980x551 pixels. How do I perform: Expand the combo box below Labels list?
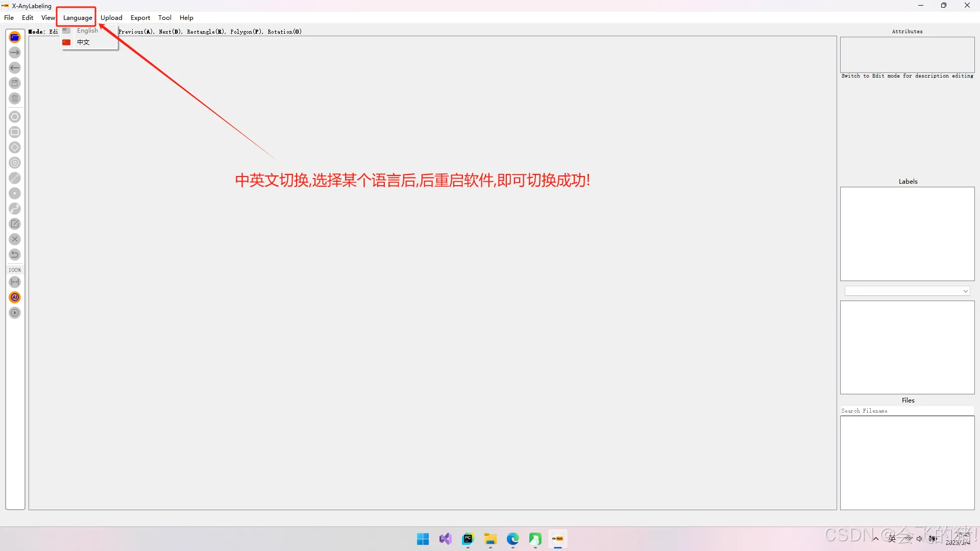click(x=965, y=291)
